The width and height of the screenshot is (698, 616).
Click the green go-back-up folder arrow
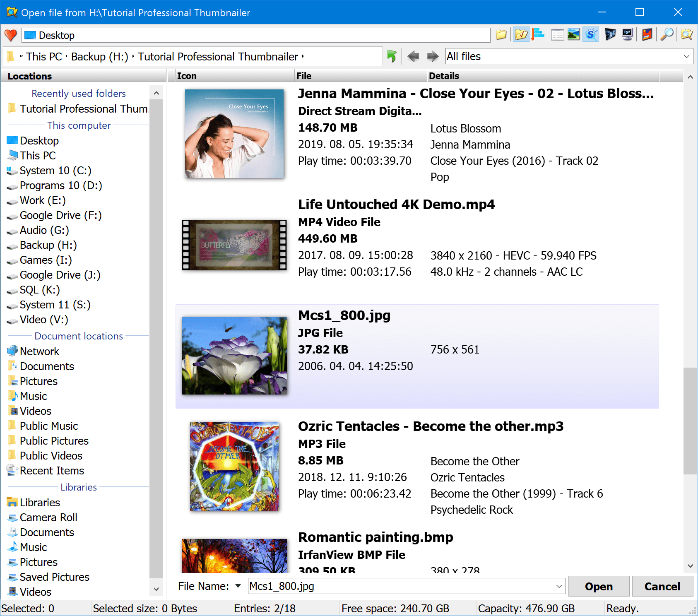point(392,56)
